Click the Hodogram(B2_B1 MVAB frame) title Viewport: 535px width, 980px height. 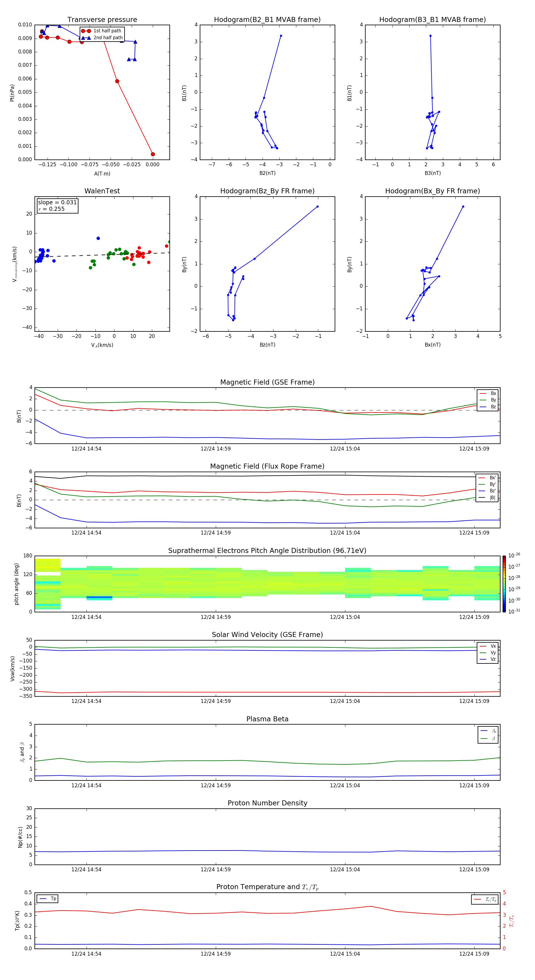click(x=267, y=20)
